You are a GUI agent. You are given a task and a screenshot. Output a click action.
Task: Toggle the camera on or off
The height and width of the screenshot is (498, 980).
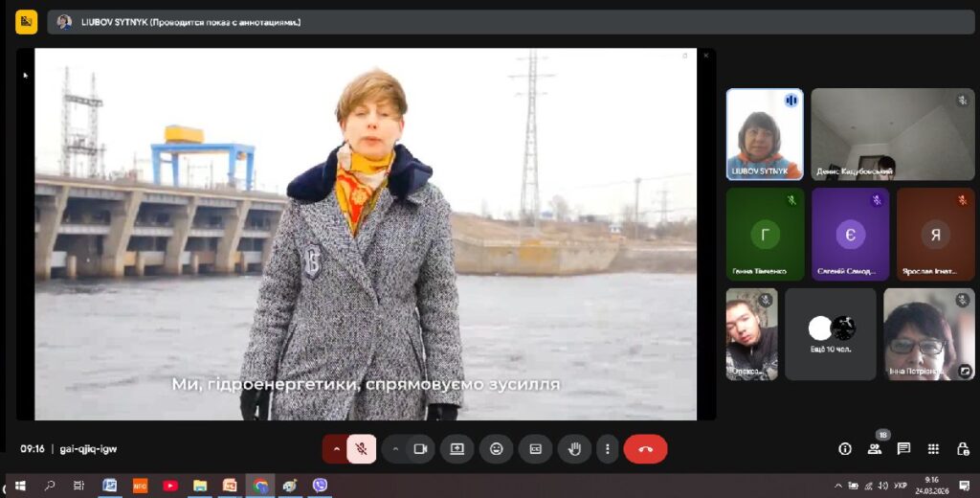coord(419,448)
